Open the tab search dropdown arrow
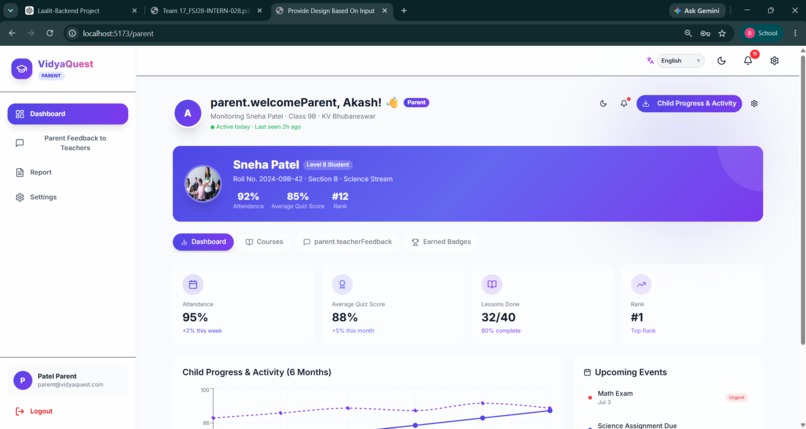806x429 pixels. point(10,10)
